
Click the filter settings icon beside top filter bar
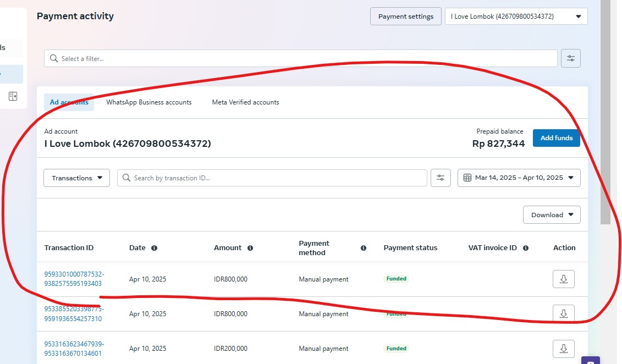pos(571,58)
